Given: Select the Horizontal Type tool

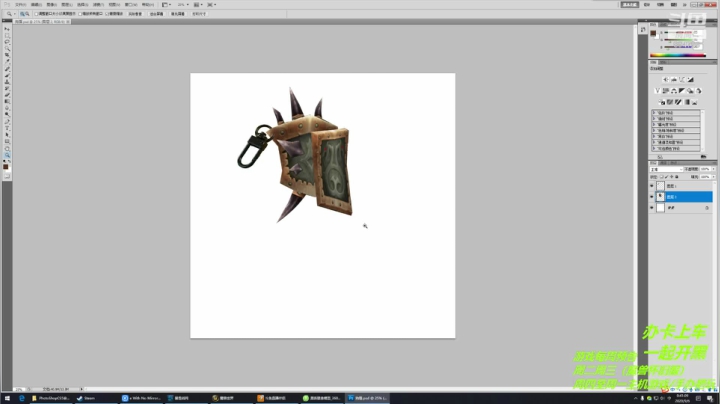Looking at the screenshot, I should [x=7, y=129].
